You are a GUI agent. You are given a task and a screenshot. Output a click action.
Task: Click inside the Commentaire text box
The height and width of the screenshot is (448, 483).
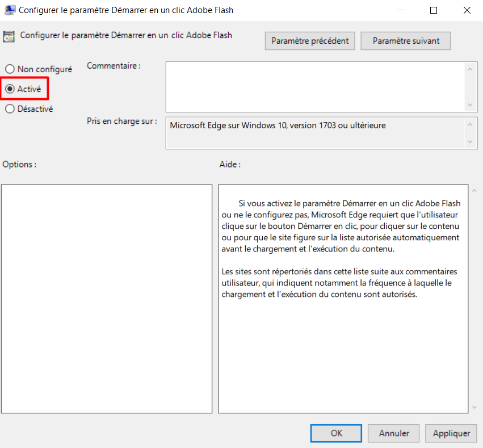pos(315,86)
